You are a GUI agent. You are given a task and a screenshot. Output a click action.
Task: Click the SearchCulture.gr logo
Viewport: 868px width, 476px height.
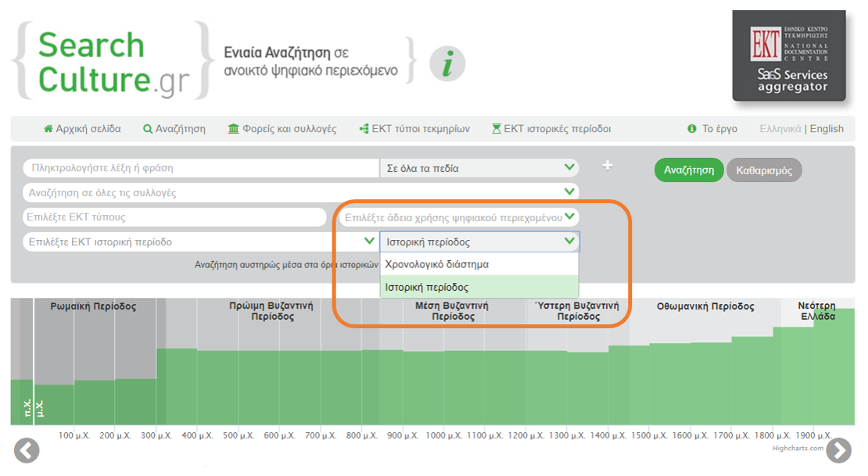tap(113, 62)
